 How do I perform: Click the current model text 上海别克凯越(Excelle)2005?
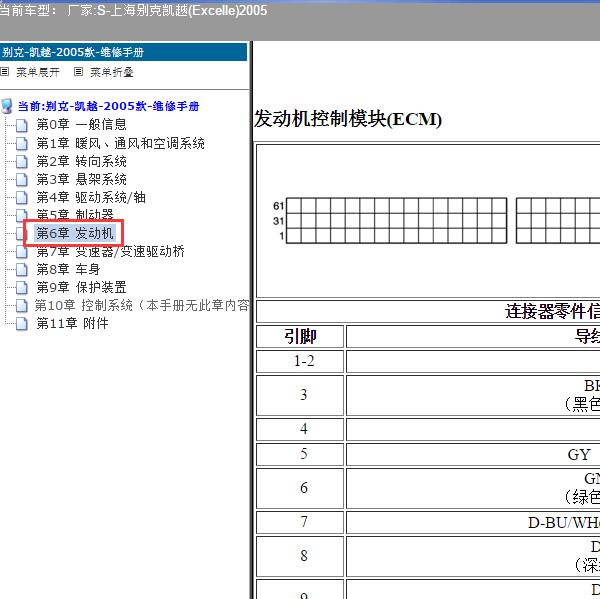[188, 10]
